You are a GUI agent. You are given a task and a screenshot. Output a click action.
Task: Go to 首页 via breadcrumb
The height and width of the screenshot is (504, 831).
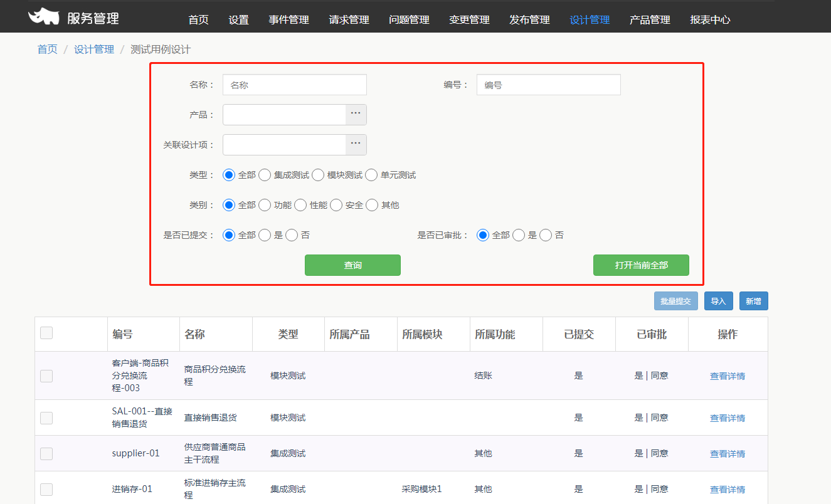pyautogui.click(x=48, y=50)
